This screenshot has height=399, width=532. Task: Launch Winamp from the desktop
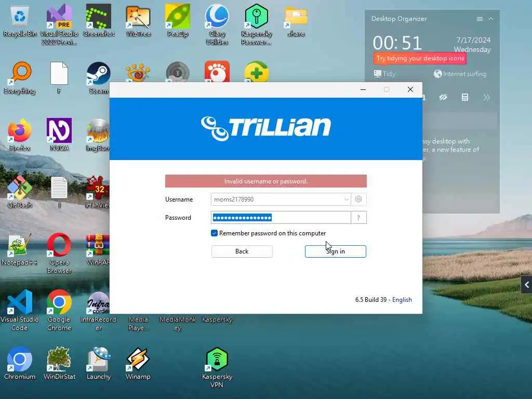point(138,363)
